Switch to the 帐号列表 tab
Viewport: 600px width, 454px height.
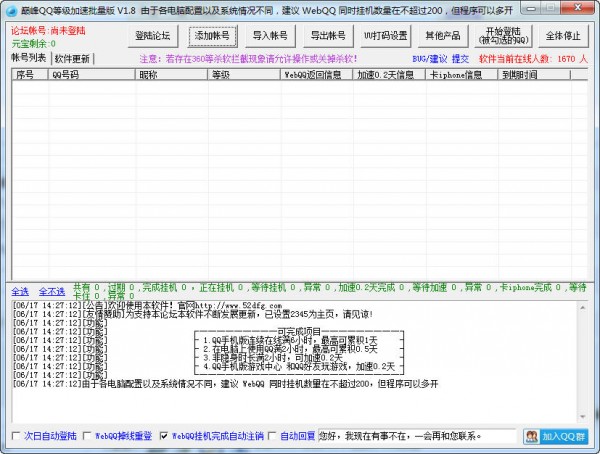[x=28, y=58]
